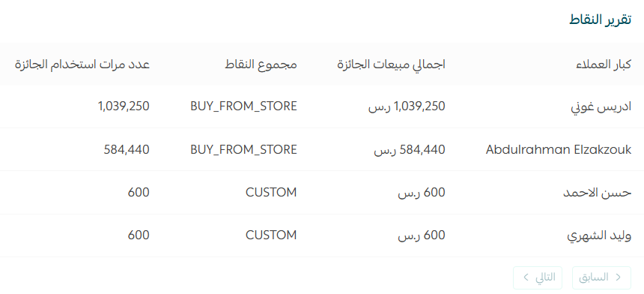The height and width of the screenshot is (294, 644).
Task: Click the 584,440 ر.س sales amount
Action: (410, 150)
